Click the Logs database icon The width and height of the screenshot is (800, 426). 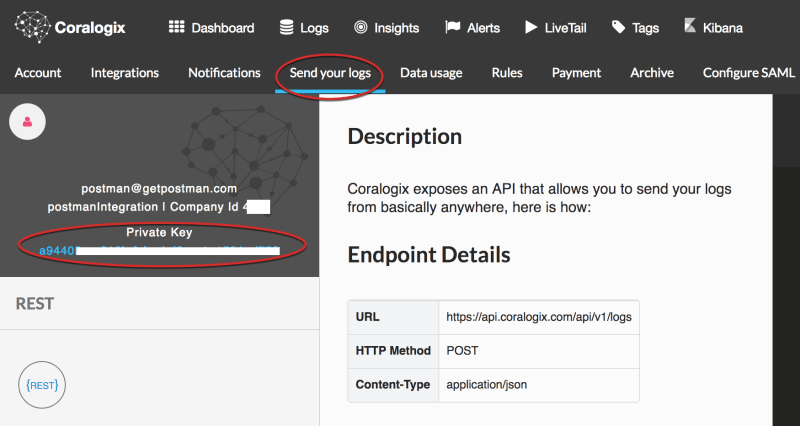(287, 27)
